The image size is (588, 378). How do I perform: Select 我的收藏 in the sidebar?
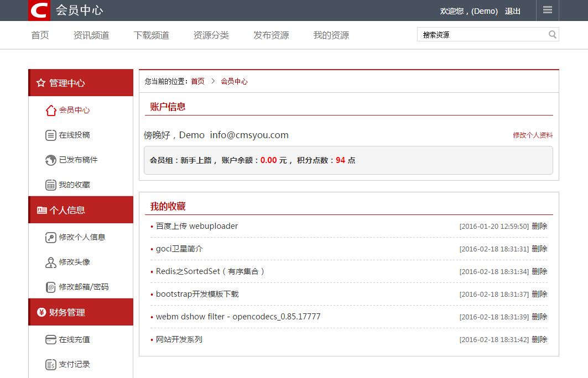tap(74, 185)
